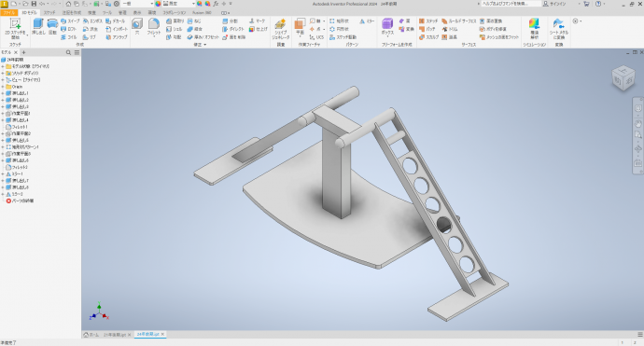Expand the Mirror (ミラー1) feature node
The image size is (644, 346).
tap(3, 174)
